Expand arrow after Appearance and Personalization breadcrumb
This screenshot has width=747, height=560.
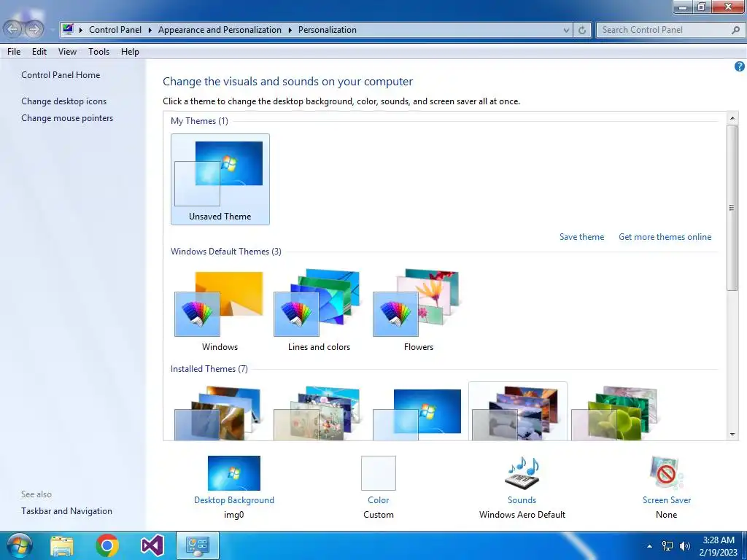290,30
